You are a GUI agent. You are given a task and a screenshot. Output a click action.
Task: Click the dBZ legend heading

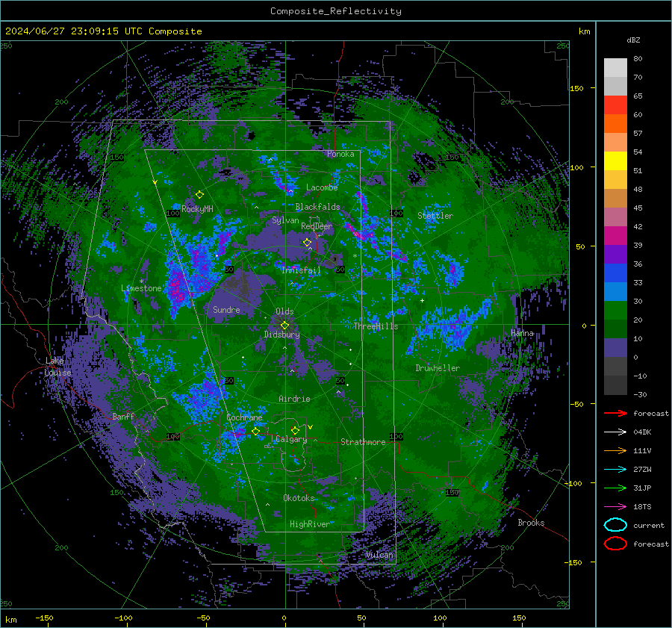click(633, 40)
